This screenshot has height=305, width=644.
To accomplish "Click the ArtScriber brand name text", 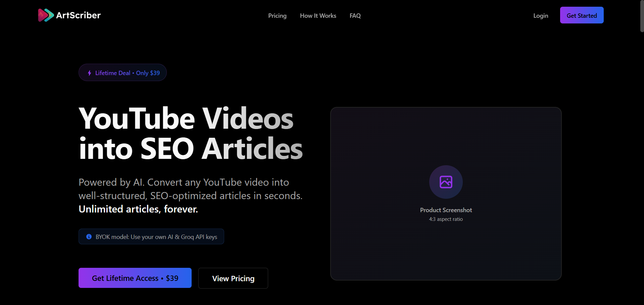I will [x=79, y=15].
